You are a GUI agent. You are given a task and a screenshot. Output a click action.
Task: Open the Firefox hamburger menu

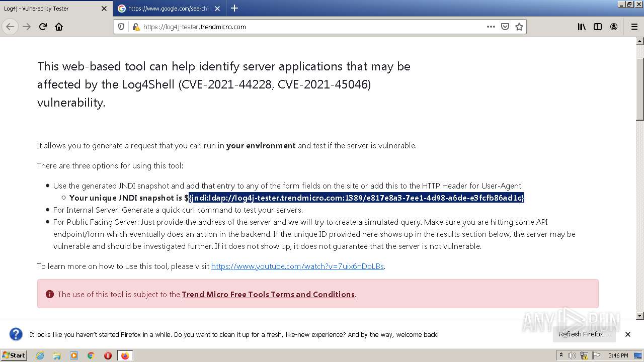coord(634,27)
